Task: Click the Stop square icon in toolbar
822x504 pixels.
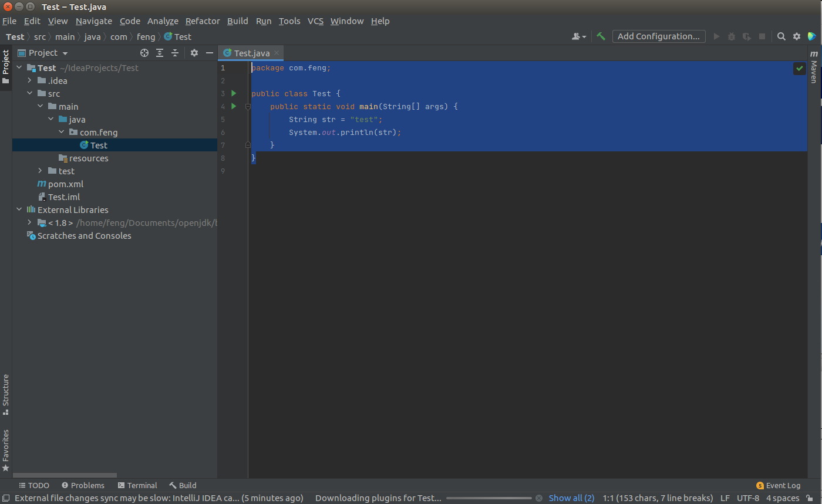Action: tap(762, 36)
